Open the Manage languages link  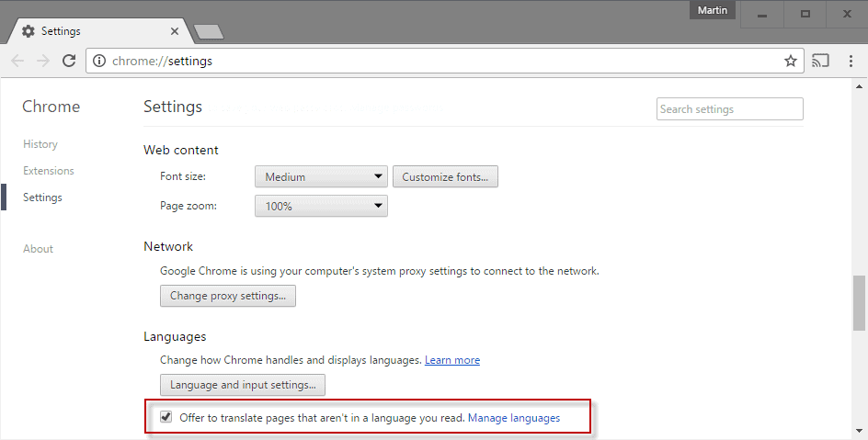click(x=514, y=418)
